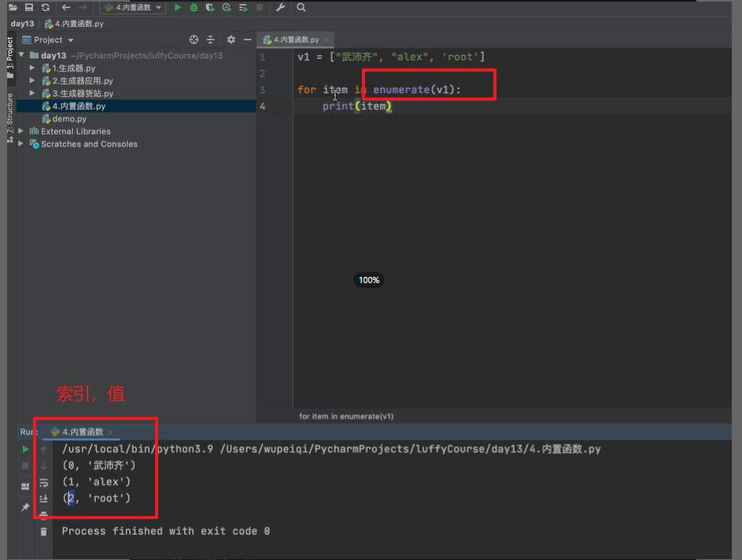The width and height of the screenshot is (742, 560).
Task: Open settings via the wrench icon
Action: click(x=281, y=8)
